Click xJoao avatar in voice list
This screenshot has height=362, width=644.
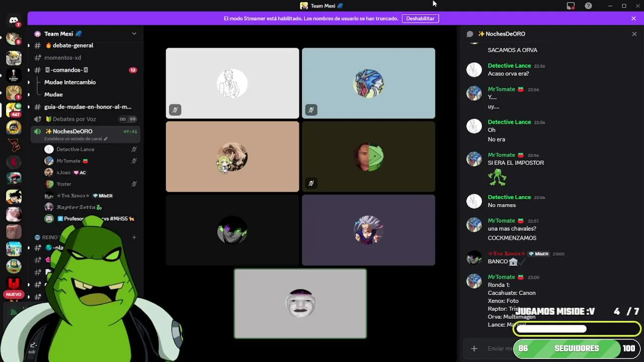pos(49,172)
